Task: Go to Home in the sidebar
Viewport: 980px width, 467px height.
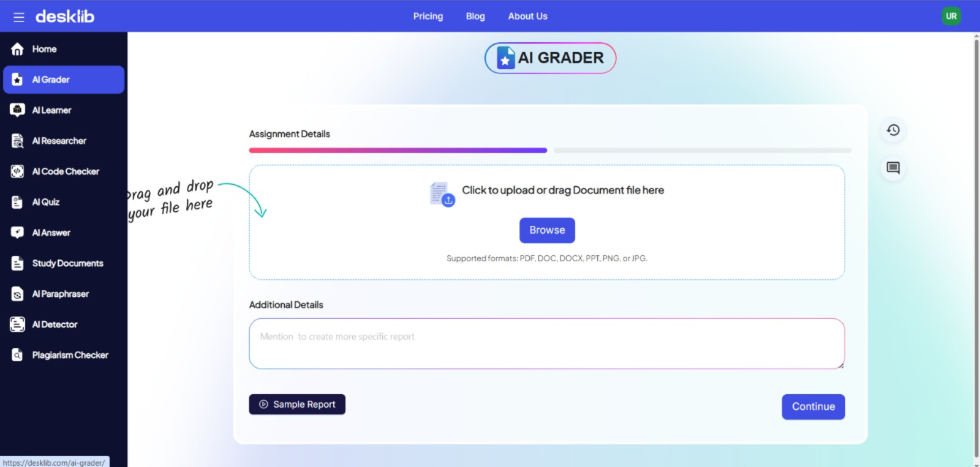Action: [64, 49]
